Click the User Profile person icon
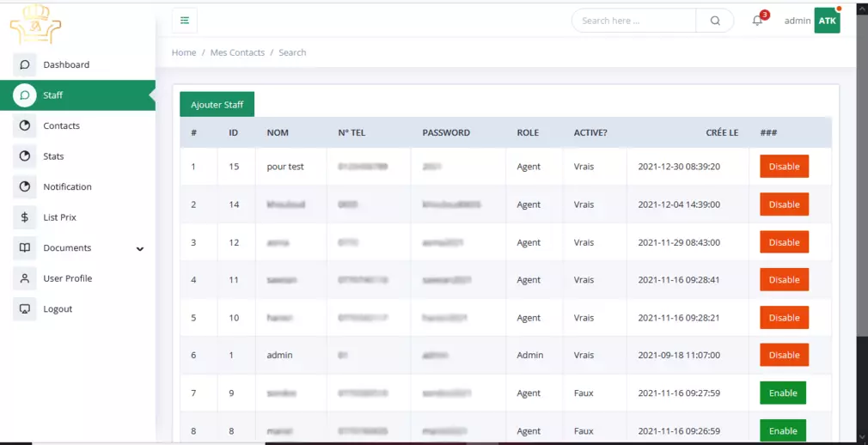The width and height of the screenshot is (868, 445). 25,278
